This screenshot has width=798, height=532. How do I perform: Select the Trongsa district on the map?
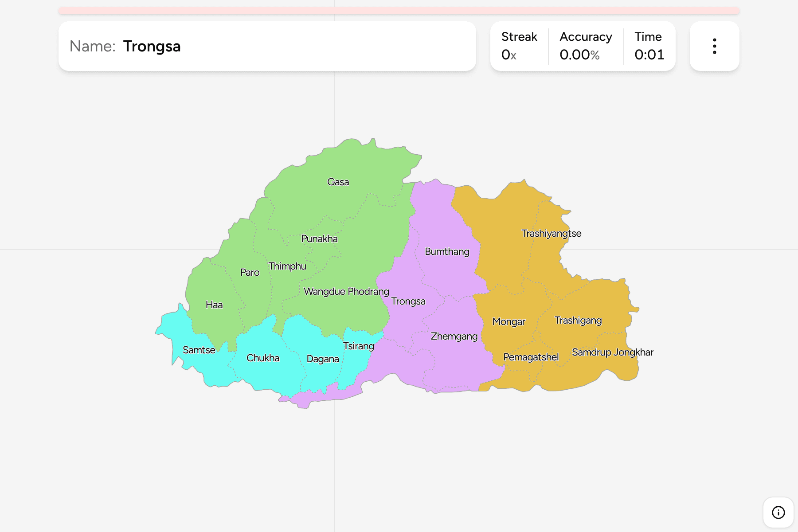(408, 301)
